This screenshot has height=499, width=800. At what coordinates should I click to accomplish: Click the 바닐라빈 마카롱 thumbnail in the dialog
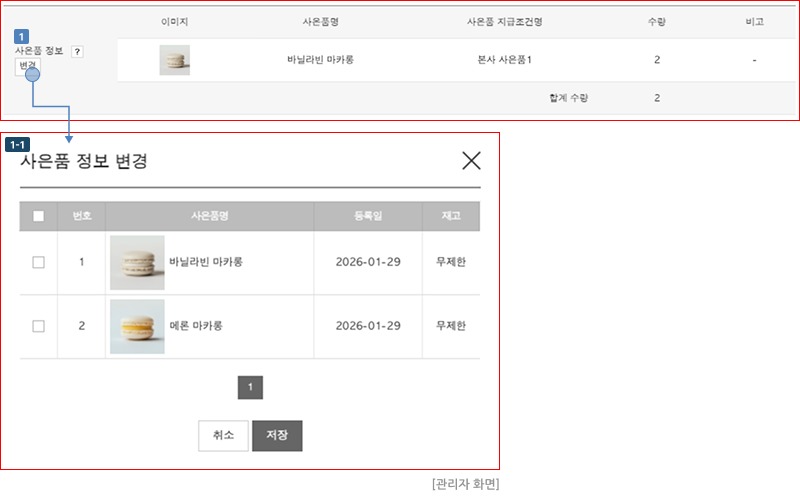point(137,262)
